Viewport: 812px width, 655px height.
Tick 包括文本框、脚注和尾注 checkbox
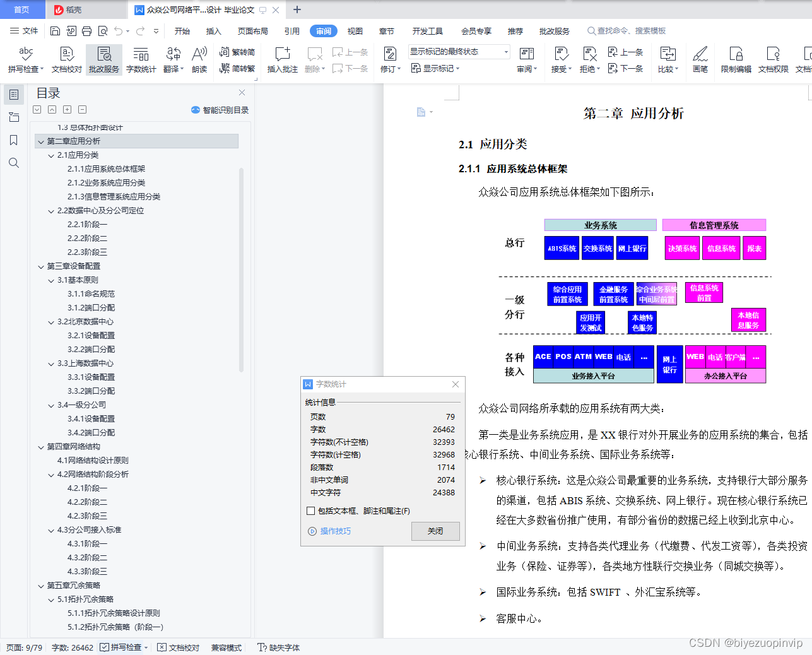[311, 511]
